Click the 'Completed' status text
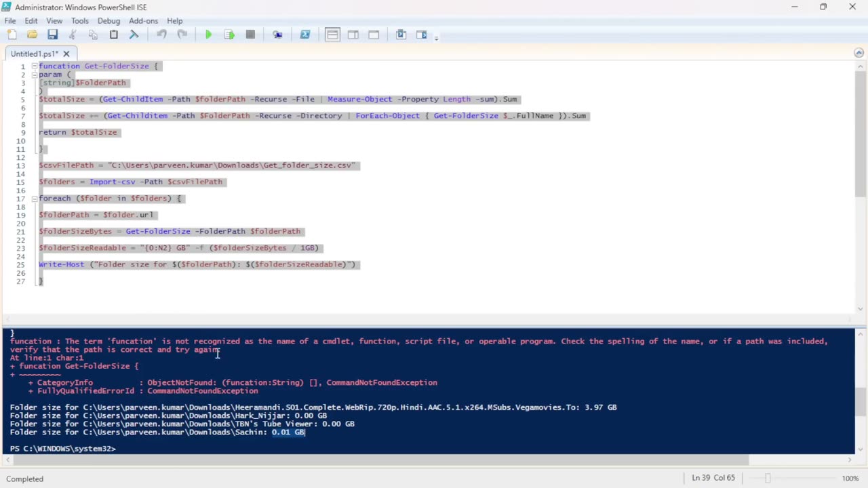 (25, 479)
